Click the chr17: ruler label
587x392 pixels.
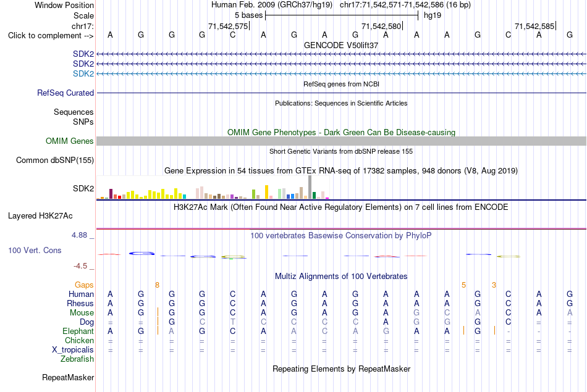click(82, 26)
